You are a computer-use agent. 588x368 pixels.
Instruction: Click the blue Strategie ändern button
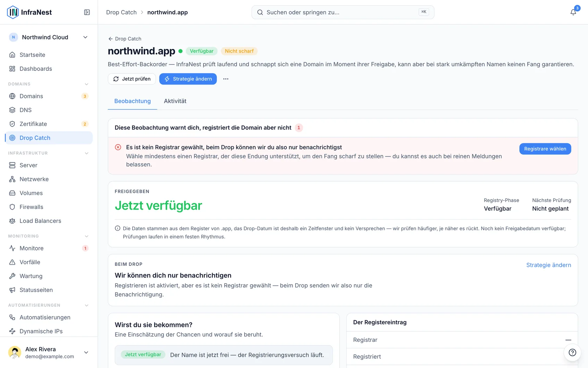coord(188,79)
